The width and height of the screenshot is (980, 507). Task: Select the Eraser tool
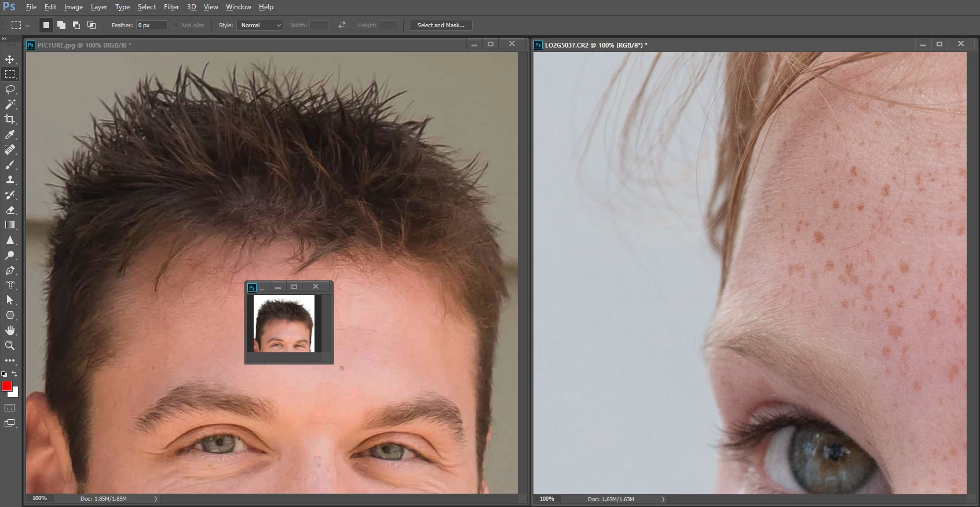10,210
